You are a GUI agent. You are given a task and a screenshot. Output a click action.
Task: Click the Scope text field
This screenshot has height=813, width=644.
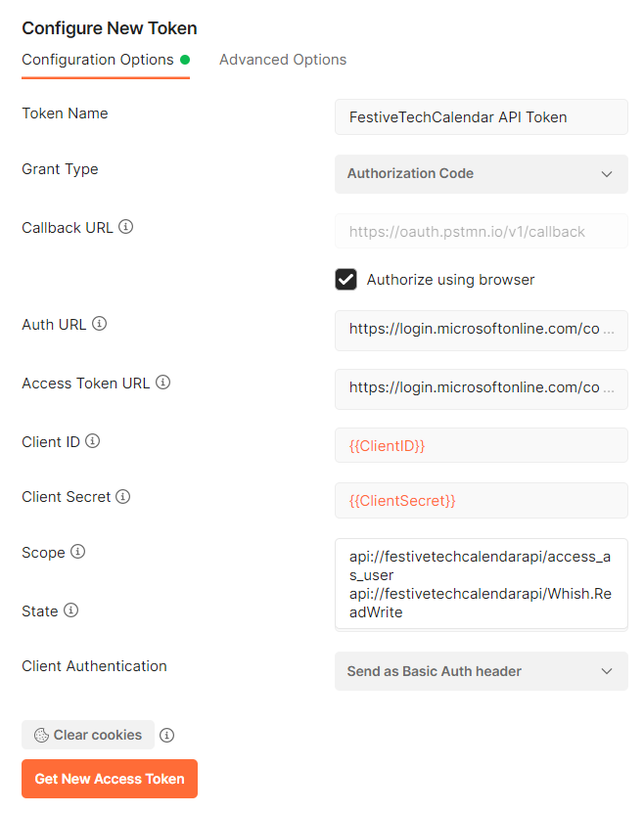click(x=481, y=583)
